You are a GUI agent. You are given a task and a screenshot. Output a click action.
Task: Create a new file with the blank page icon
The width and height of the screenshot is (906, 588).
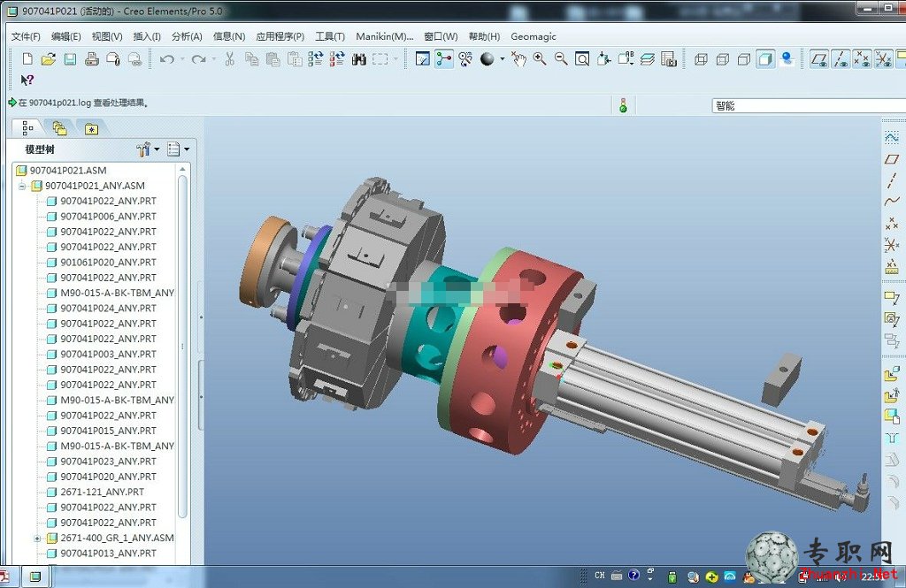[27, 59]
